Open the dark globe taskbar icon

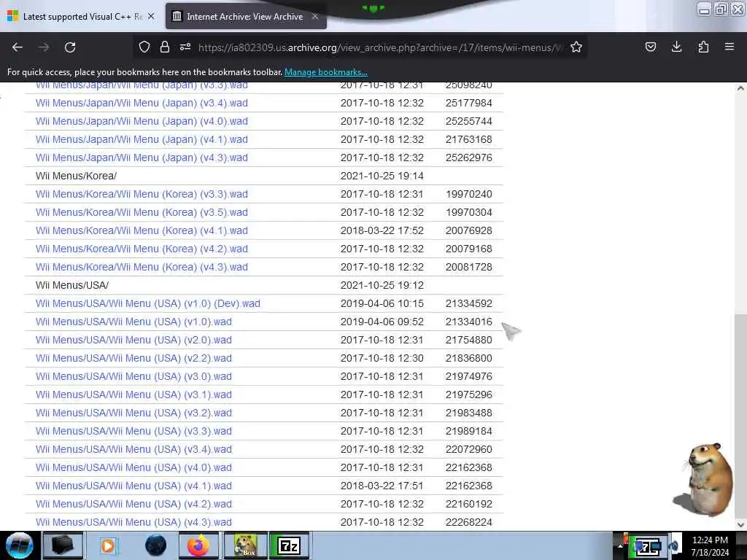(x=155, y=545)
